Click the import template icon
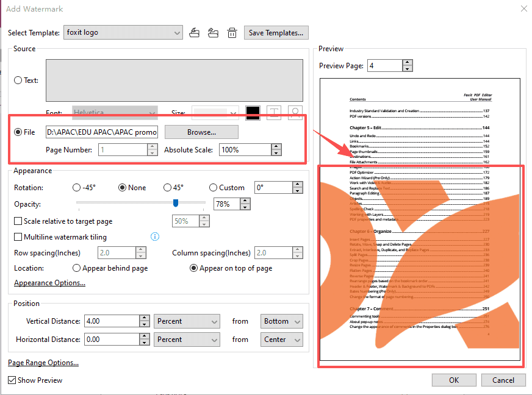Viewport: 532px width, 395px height. point(194,33)
